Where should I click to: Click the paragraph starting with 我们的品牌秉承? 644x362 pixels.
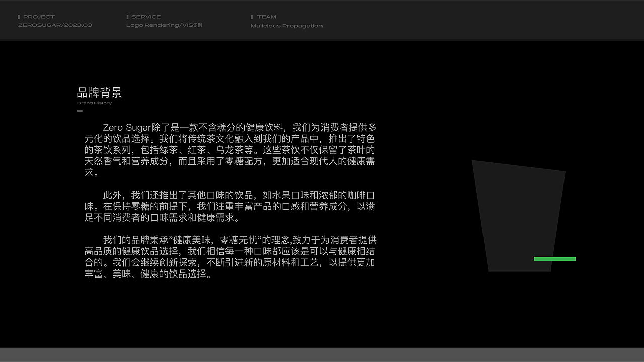[230, 256]
